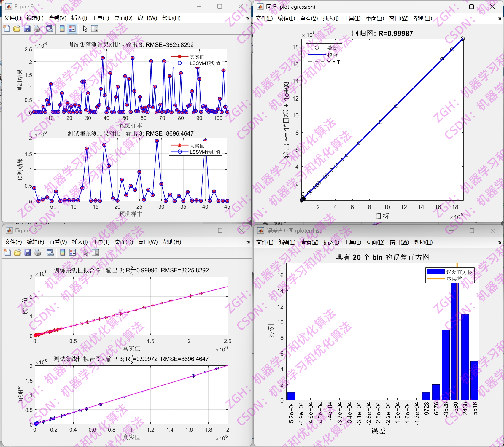Toggle the legend insertion in Figure 9
The width and height of the screenshot is (504, 447).
coord(72,28)
